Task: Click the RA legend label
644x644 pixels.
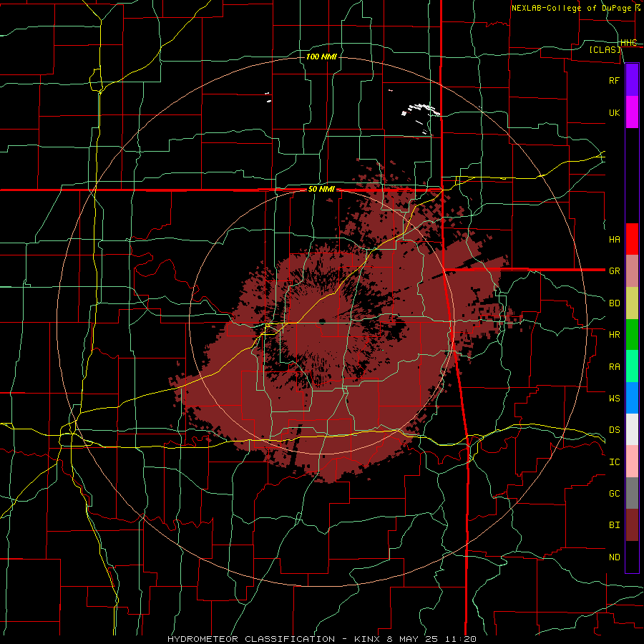Action: (x=614, y=366)
